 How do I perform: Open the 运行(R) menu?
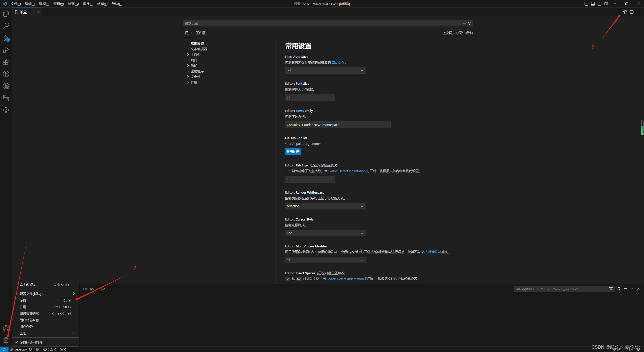click(88, 4)
